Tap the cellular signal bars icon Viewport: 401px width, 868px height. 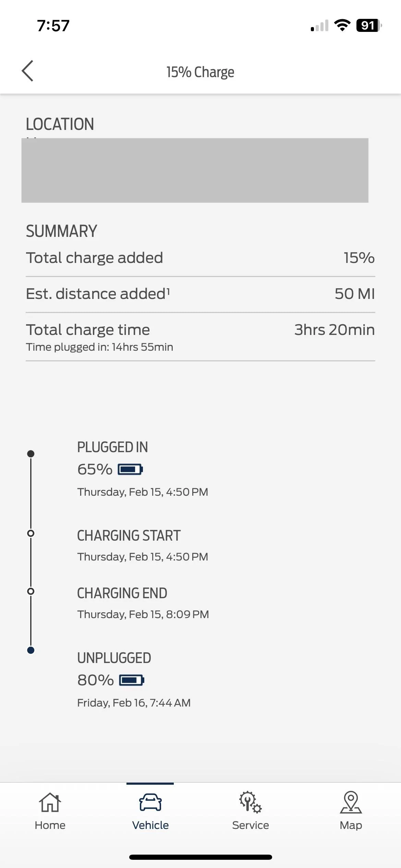[319, 26]
